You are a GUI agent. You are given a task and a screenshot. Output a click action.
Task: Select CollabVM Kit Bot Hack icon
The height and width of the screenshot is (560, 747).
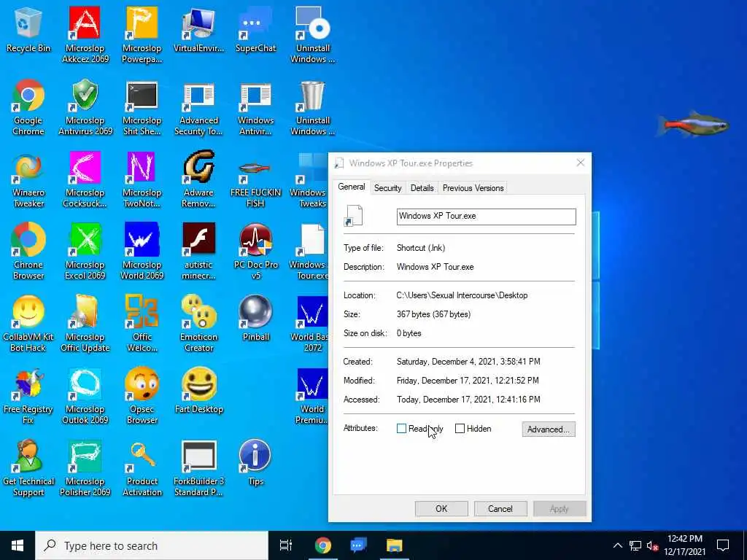pyautogui.click(x=28, y=324)
